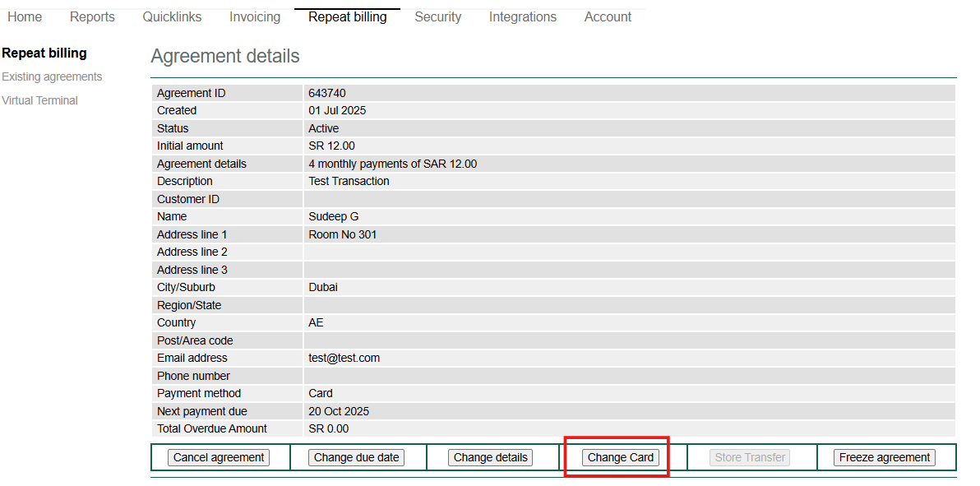Open the Home tab
This screenshot has height=486, width=980.
tap(25, 17)
